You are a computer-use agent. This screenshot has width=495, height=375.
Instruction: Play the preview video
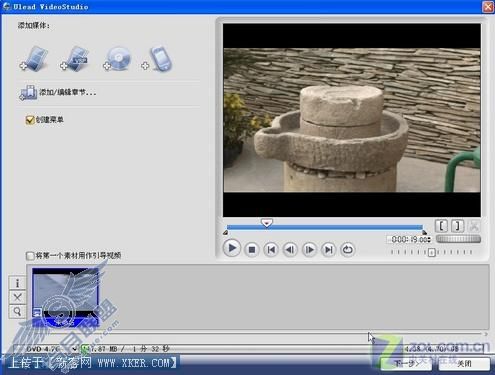232,248
